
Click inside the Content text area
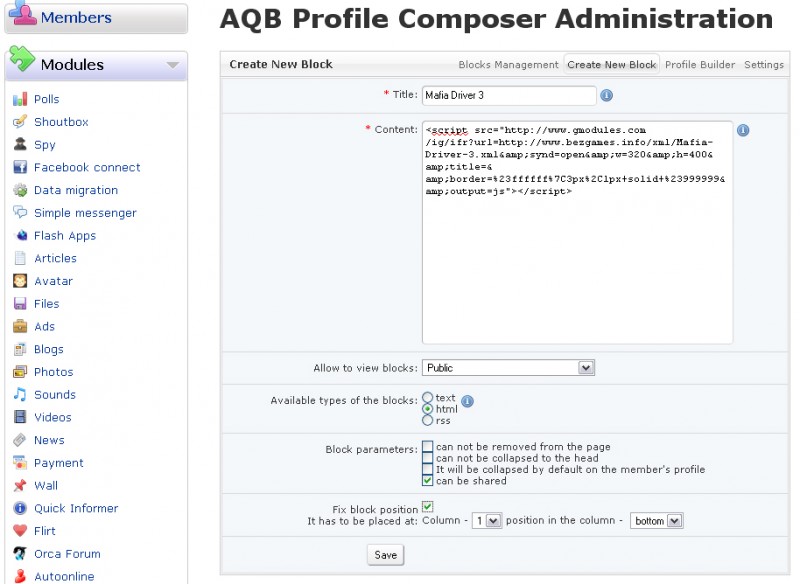578,232
